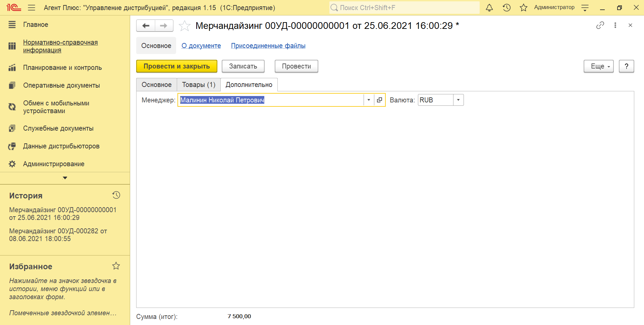Viewport: 644px width, 325px height.
Task: Switch to Основное navigation link
Action: click(156, 46)
